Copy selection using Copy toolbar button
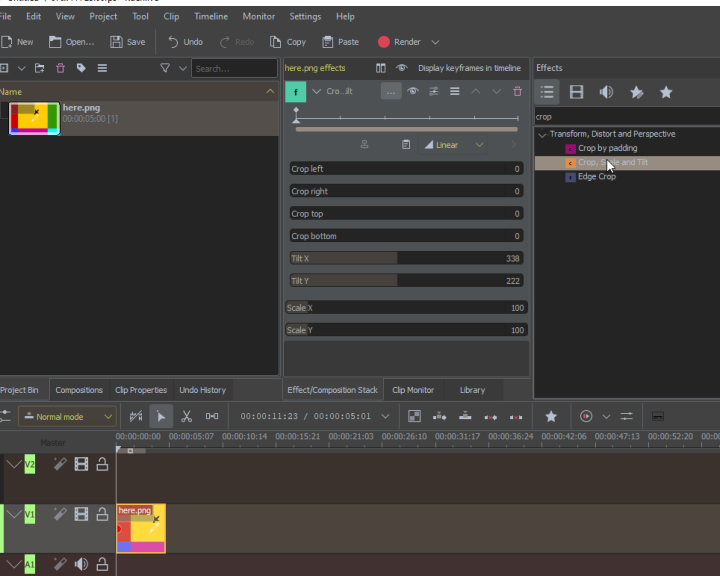720x576 pixels. tap(288, 42)
